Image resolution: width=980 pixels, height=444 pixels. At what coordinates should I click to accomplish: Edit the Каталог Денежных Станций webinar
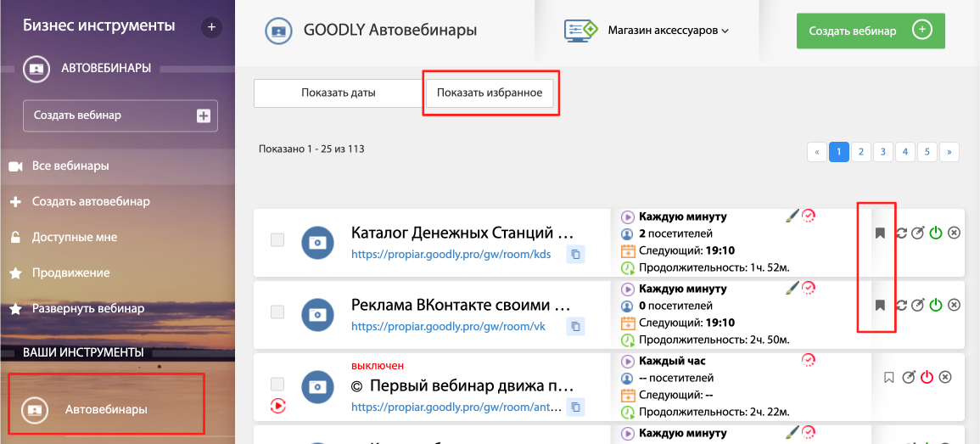917,233
